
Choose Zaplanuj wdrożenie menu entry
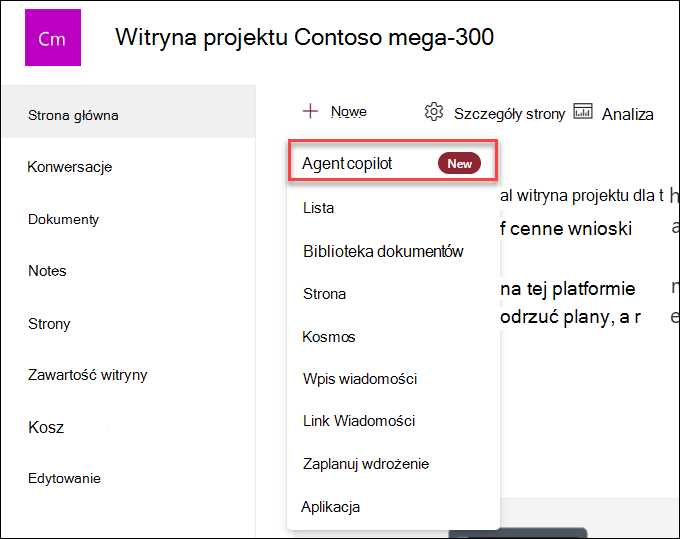pos(366,464)
